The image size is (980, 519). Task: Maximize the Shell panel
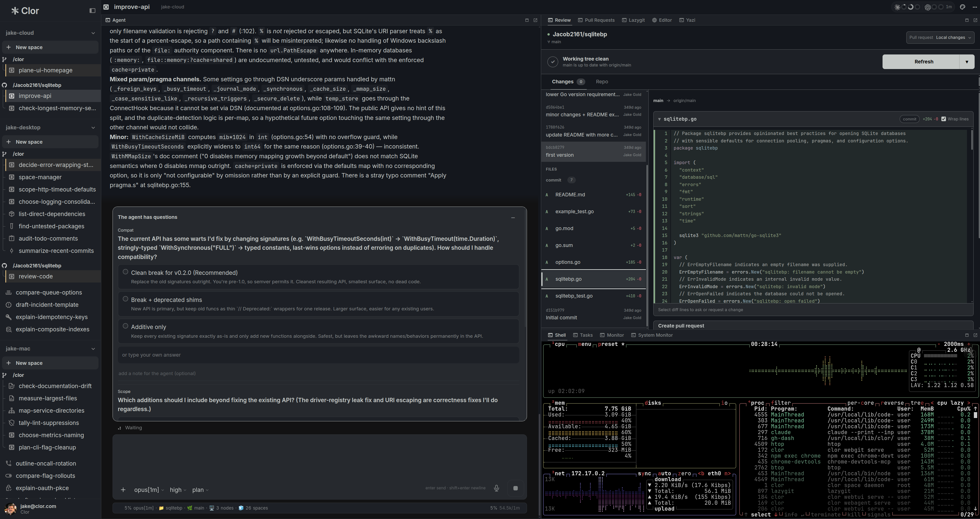(967, 335)
